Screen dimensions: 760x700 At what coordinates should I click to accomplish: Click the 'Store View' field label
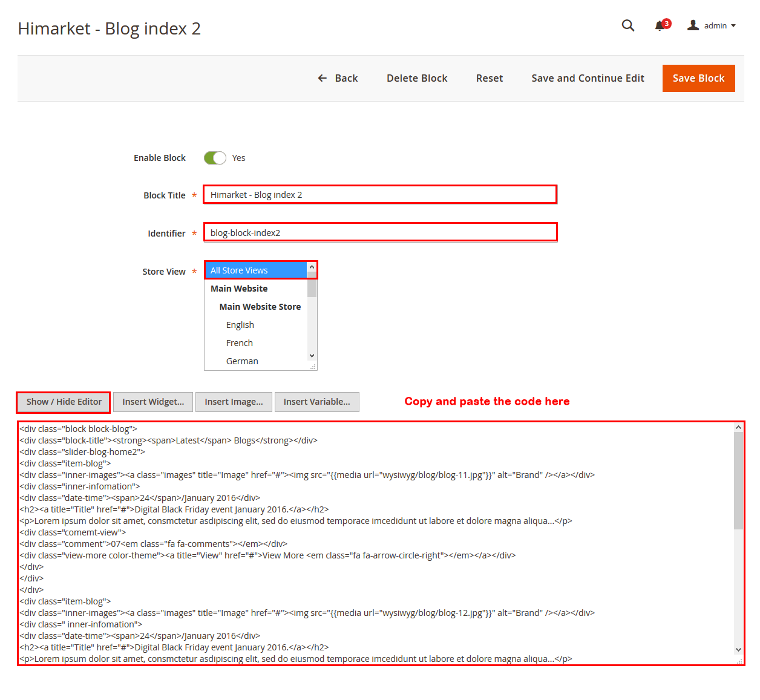(164, 272)
